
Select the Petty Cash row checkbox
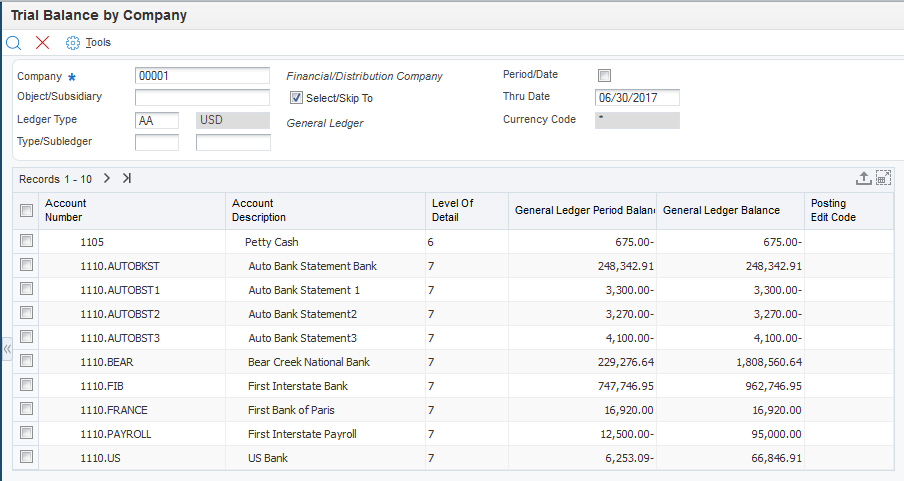click(x=27, y=241)
